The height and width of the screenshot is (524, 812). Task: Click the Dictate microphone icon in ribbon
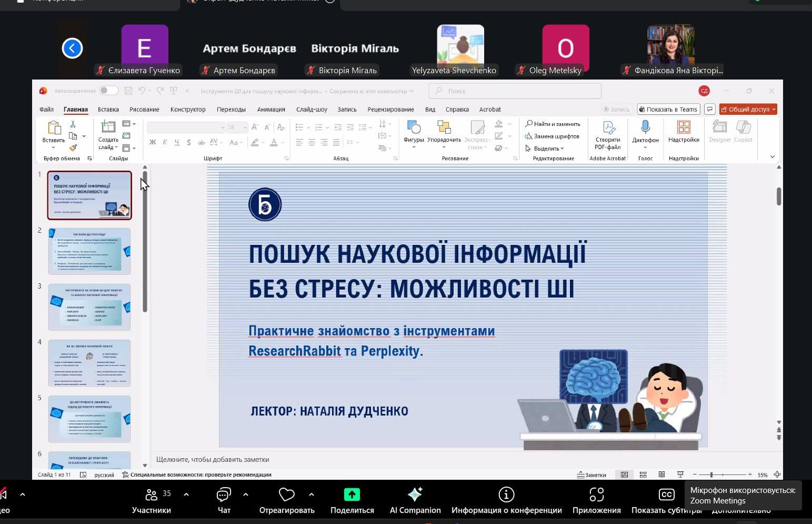pos(645,127)
